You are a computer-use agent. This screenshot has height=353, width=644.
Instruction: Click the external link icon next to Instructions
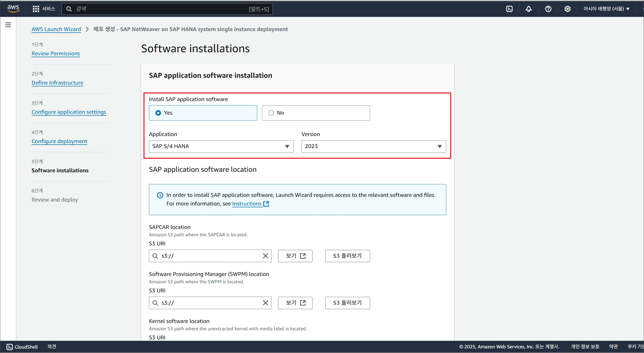click(266, 204)
